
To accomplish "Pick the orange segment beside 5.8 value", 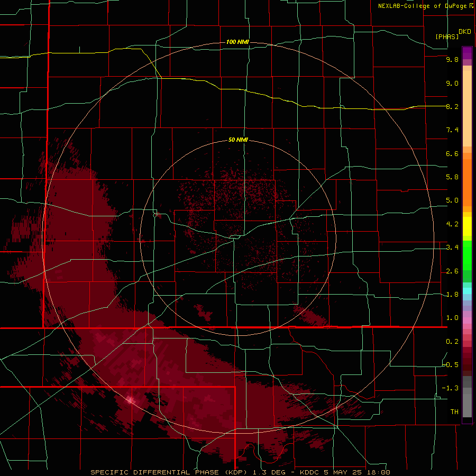I will [467, 183].
